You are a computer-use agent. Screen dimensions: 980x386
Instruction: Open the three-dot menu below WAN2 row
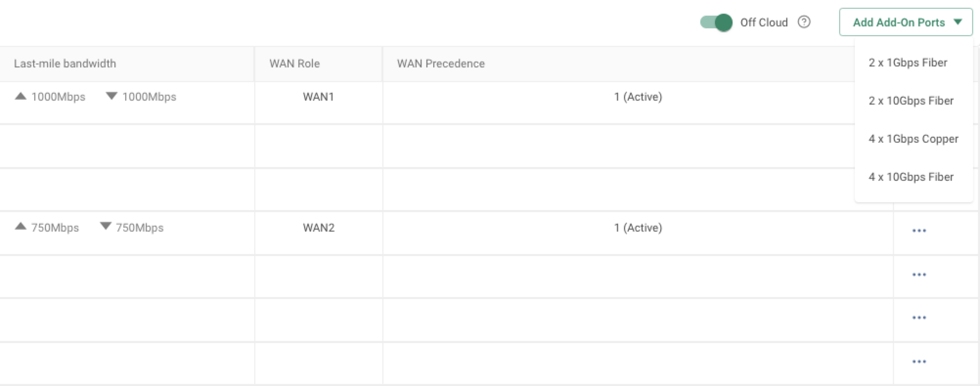coord(919,275)
